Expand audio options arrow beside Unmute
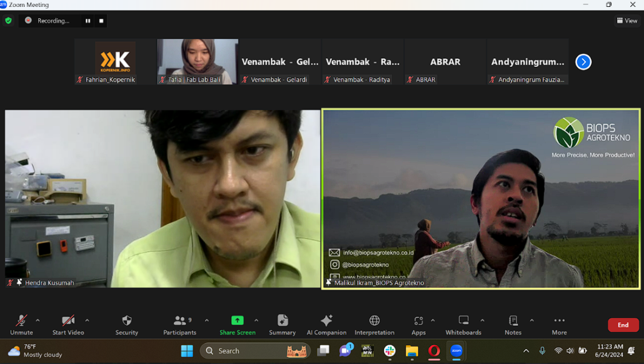 (38, 321)
